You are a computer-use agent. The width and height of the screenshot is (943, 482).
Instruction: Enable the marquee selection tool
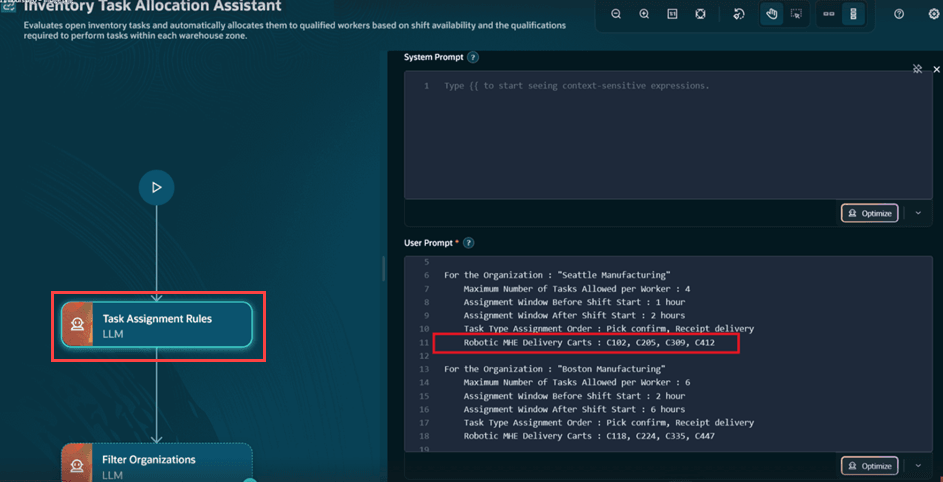(x=796, y=14)
